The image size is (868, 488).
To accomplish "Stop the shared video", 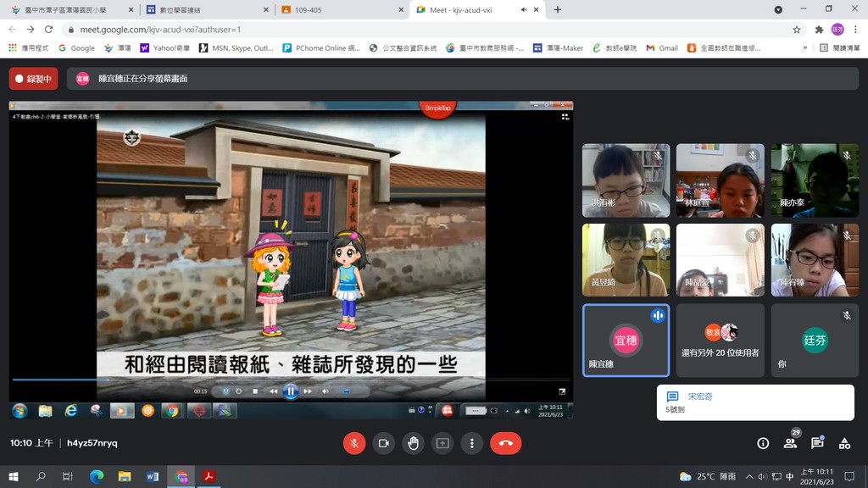I will coord(255,391).
